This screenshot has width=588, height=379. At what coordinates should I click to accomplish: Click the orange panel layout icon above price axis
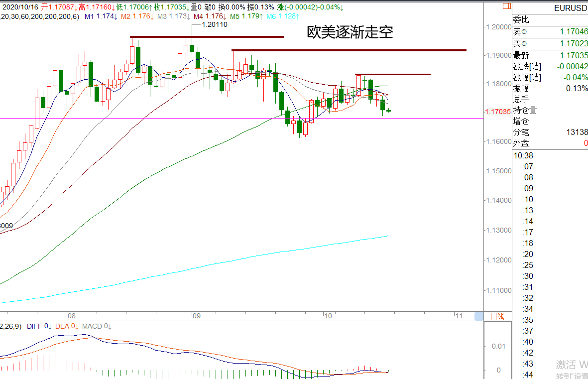coord(507,5)
